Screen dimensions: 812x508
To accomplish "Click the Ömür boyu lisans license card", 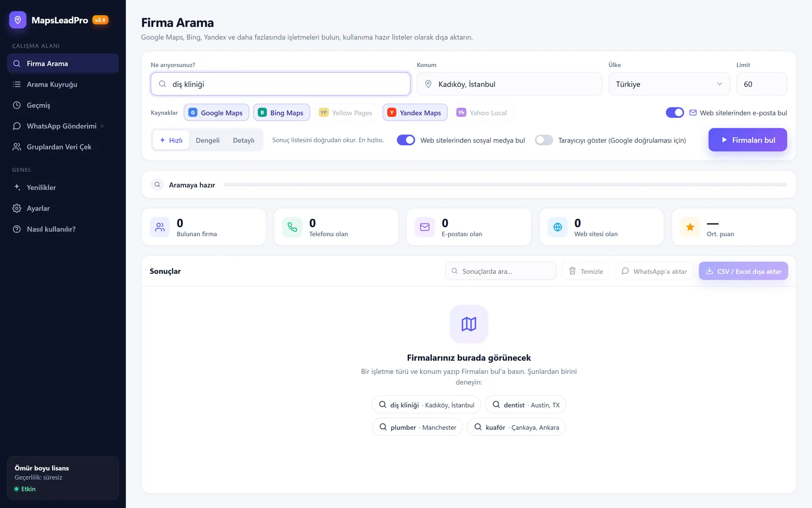I will (x=63, y=478).
